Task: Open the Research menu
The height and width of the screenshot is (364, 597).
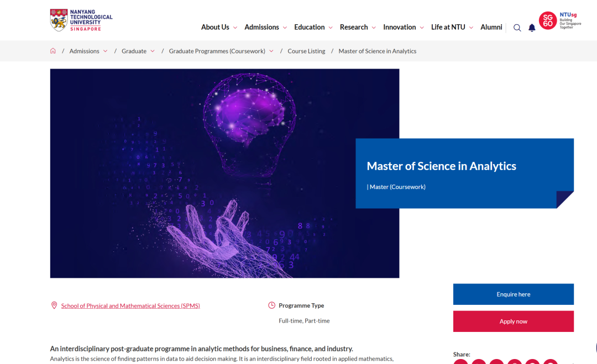Action: pyautogui.click(x=358, y=27)
